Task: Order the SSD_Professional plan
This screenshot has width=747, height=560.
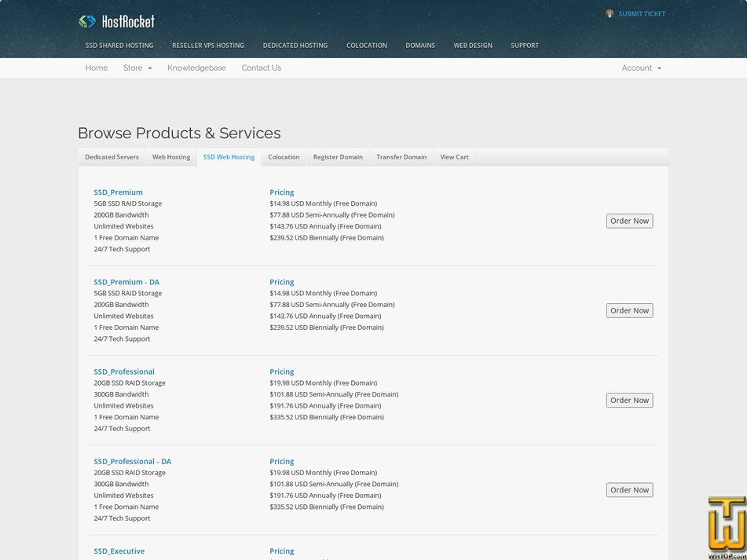Action: (629, 400)
